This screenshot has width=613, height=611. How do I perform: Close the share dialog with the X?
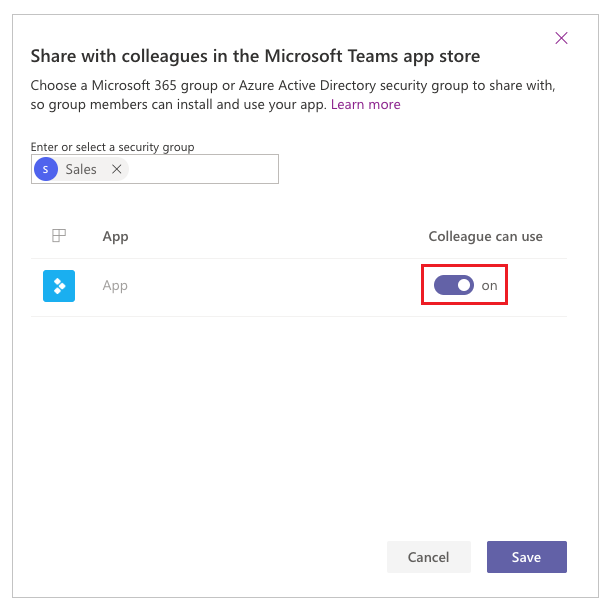coord(561,38)
